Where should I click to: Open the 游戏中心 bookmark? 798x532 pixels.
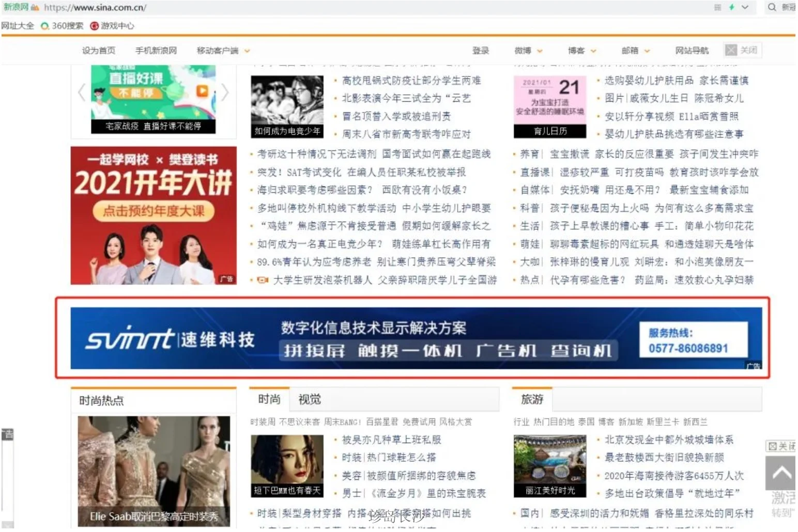(112, 26)
